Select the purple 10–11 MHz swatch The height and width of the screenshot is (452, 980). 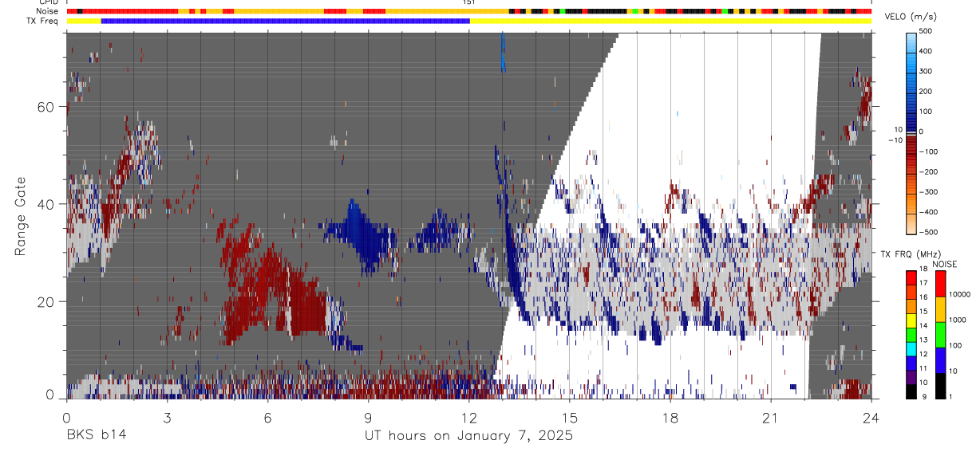(x=911, y=376)
